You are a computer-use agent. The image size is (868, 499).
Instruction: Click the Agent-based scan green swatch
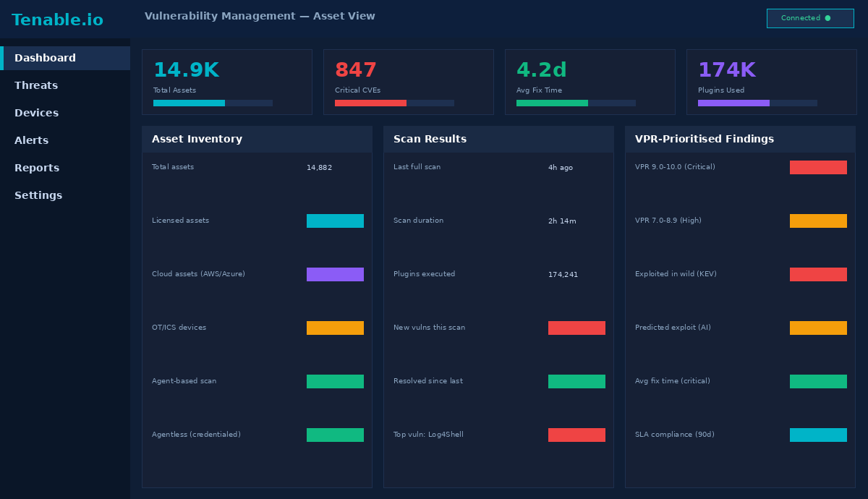tap(335, 381)
